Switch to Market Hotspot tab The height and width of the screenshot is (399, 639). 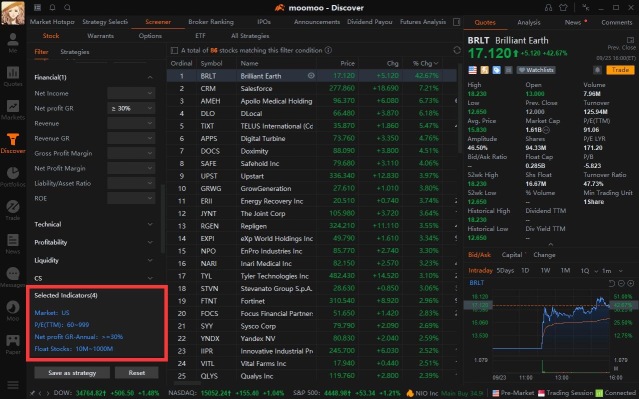tap(52, 22)
